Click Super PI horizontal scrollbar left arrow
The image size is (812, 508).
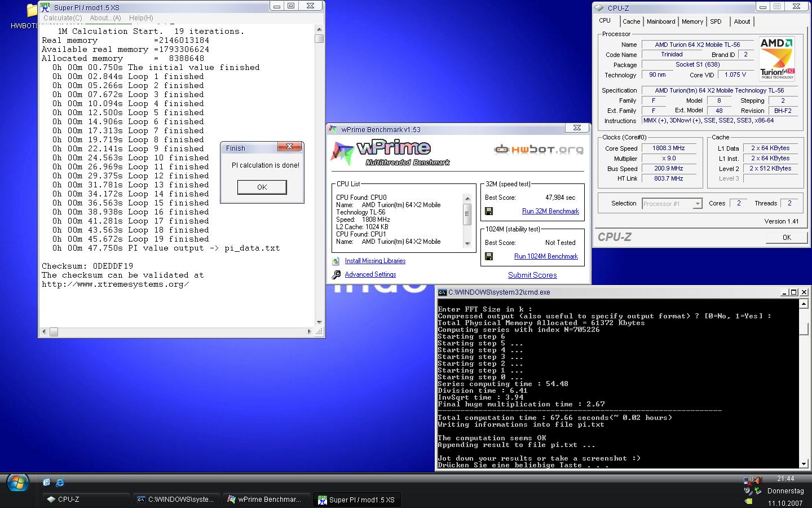coord(45,332)
